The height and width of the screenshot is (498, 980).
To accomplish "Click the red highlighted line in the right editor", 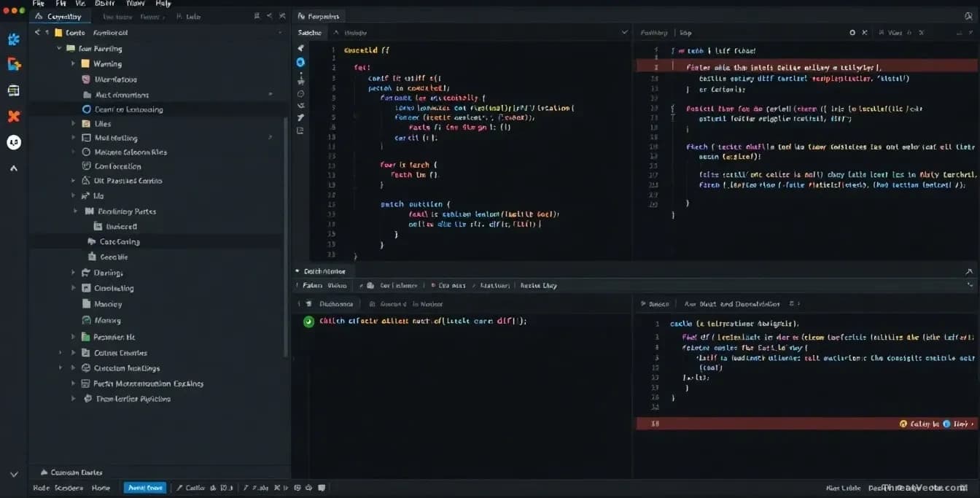I will 806,66.
